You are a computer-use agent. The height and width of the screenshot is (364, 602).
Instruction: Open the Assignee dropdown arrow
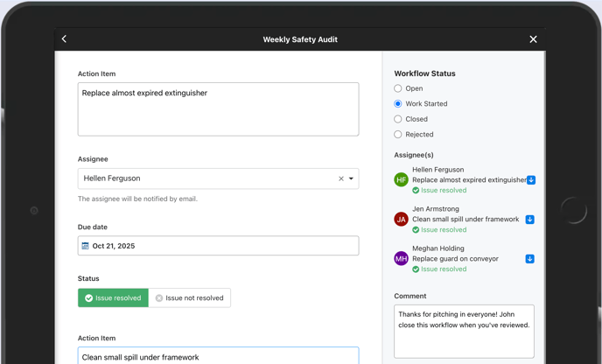point(352,178)
